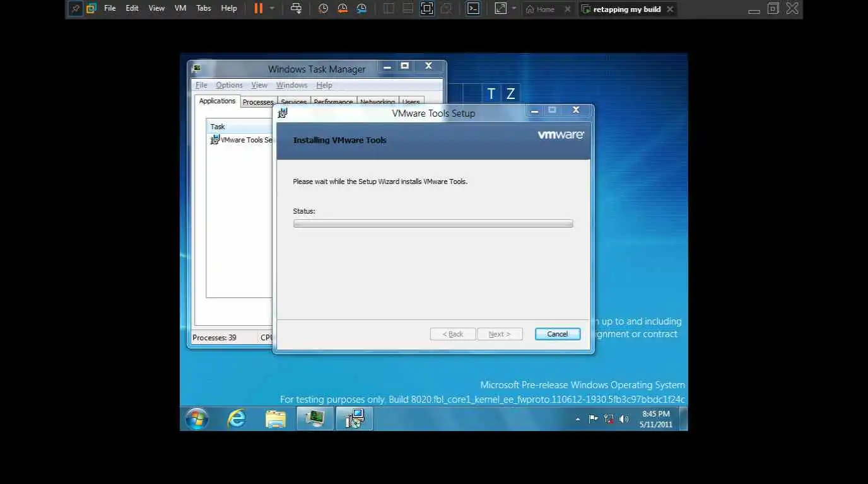This screenshot has width=868, height=484.
Task: Open the VMware File menu
Action: coord(110,9)
